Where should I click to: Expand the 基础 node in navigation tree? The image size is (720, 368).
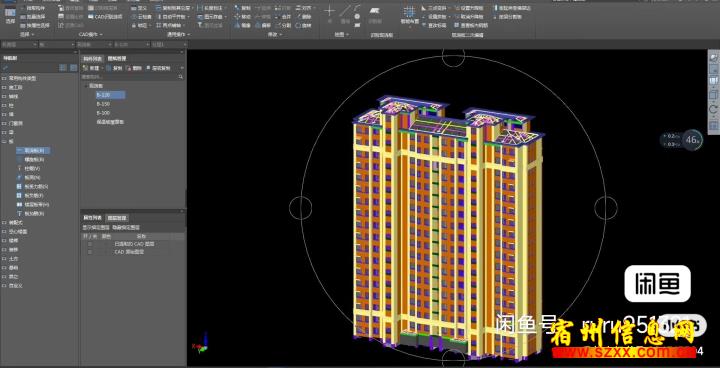tap(4, 267)
